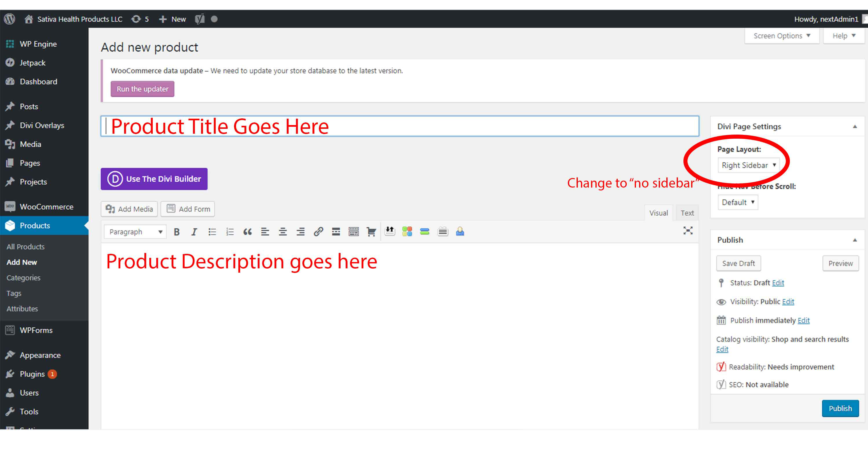Click the colorful grid shortcode icon
Screen dimensions: 868x455
point(407,232)
